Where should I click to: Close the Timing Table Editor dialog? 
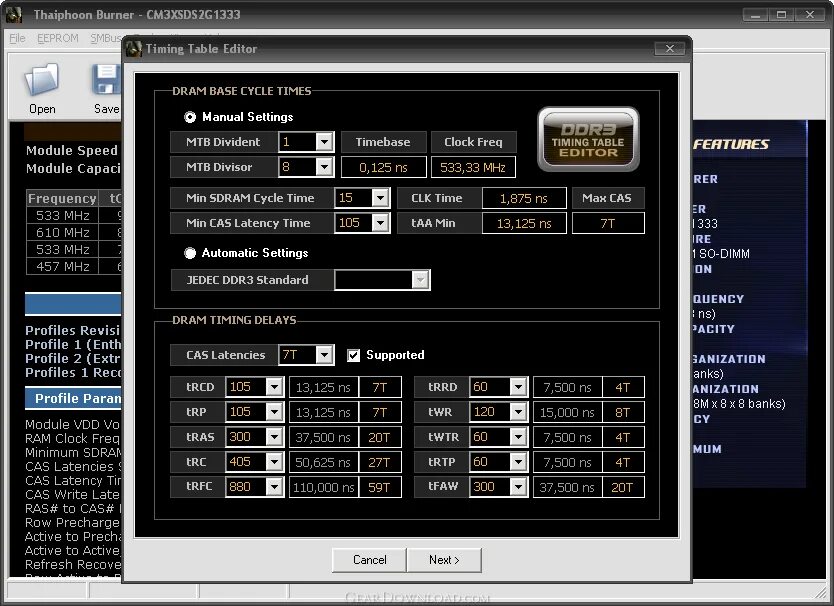tap(670, 48)
